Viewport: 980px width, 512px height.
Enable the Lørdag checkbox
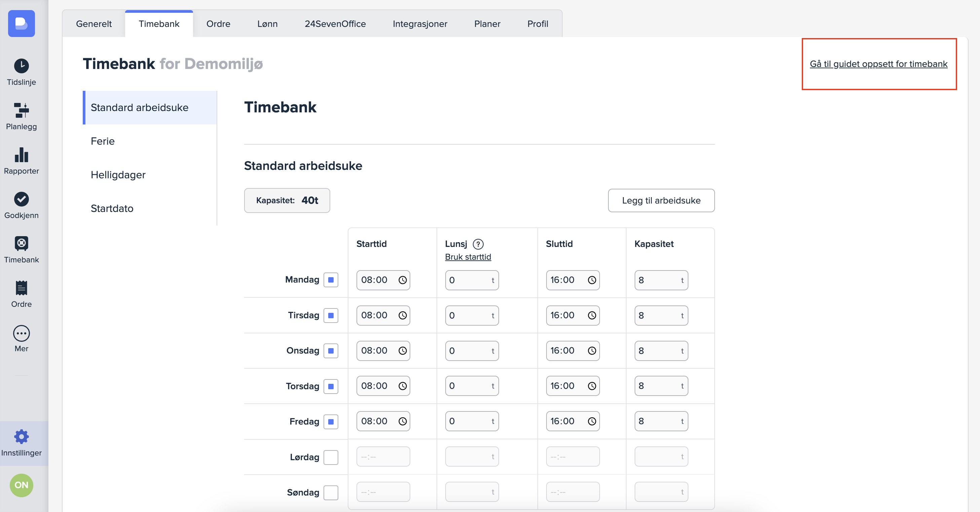331,457
